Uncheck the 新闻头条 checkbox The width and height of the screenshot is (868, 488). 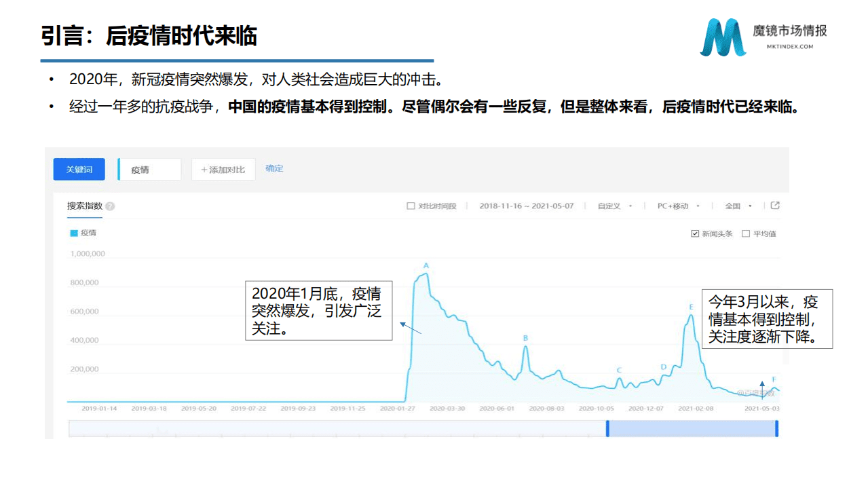click(695, 234)
